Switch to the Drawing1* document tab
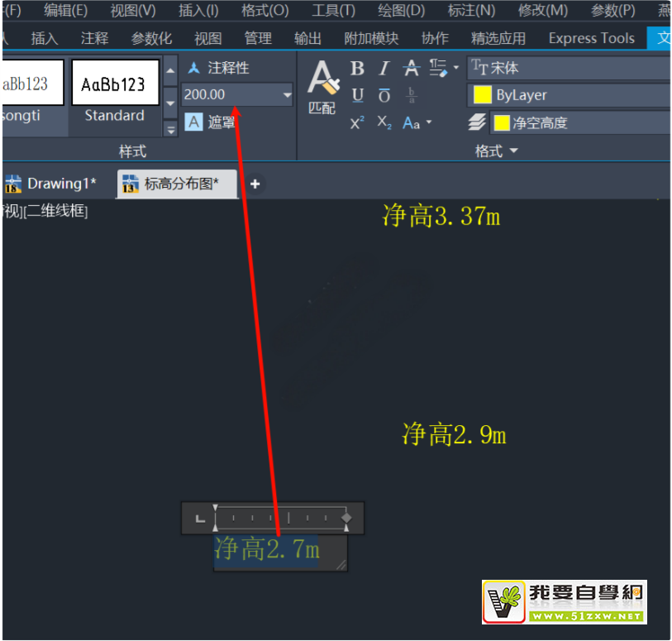The width and height of the screenshot is (672, 641). click(54, 184)
